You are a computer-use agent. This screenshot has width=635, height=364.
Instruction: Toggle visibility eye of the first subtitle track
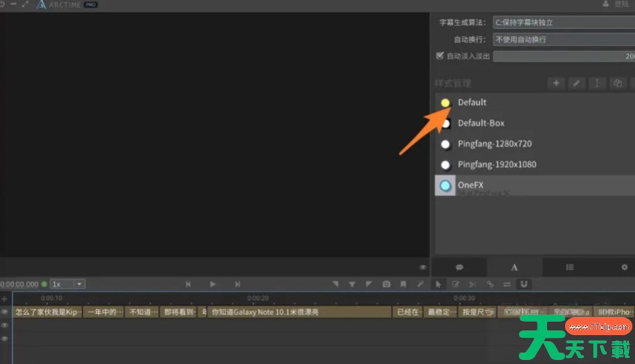5,312
